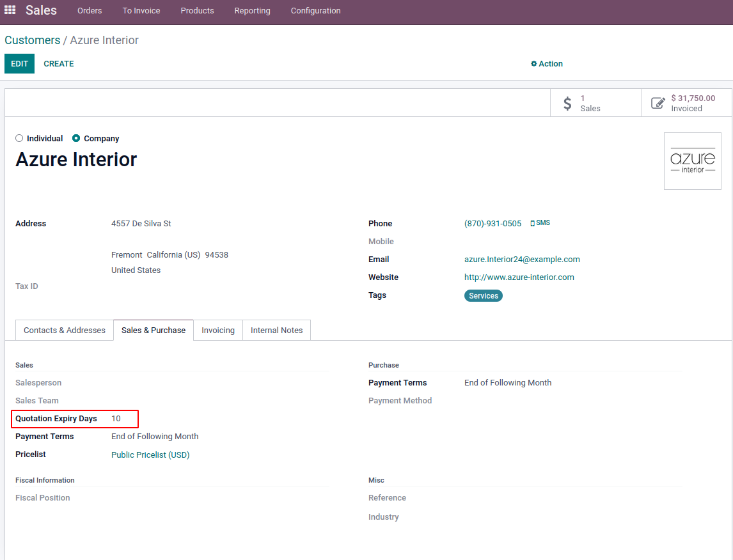Click the Mobile field label
The height and width of the screenshot is (560, 733).
pyautogui.click(x=381, y=242)
